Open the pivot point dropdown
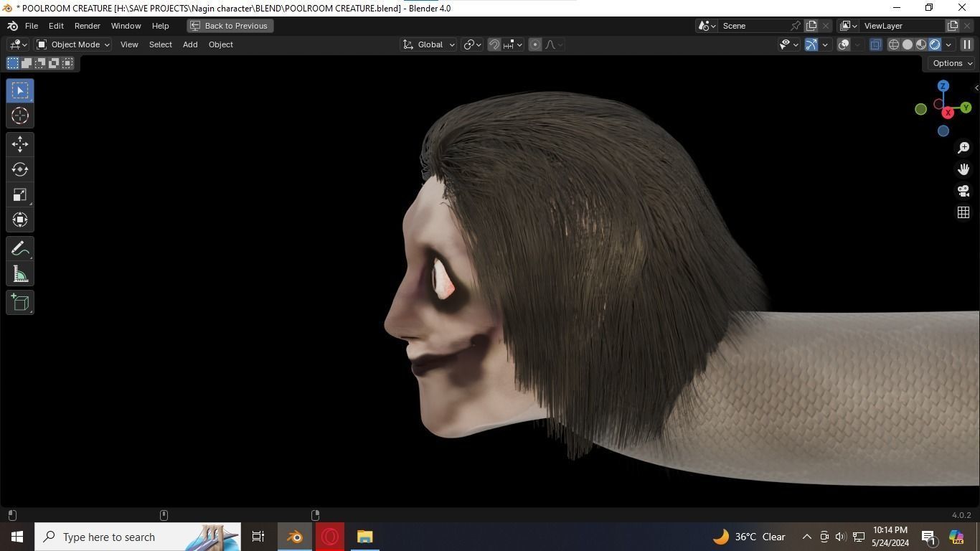The image size is (980, 551). click(x=471, y=44)
